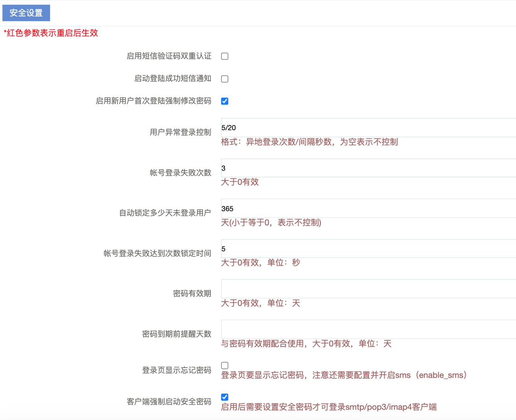This screenshot has height=420, width=516.
Task: Click the hint mentioning enable_sms
Action: pos(344,375)
